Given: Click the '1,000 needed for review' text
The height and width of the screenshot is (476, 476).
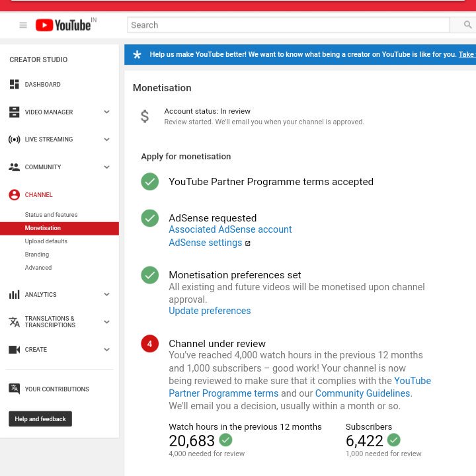Looking at the screenshot, I should [x=383, y=454].
